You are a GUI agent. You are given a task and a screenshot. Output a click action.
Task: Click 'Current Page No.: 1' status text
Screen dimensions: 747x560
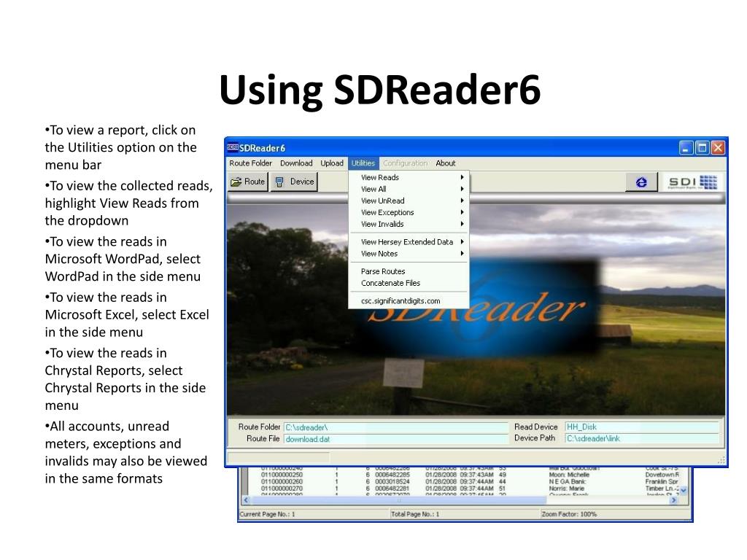pyautogui.click(x=267, y=514)
